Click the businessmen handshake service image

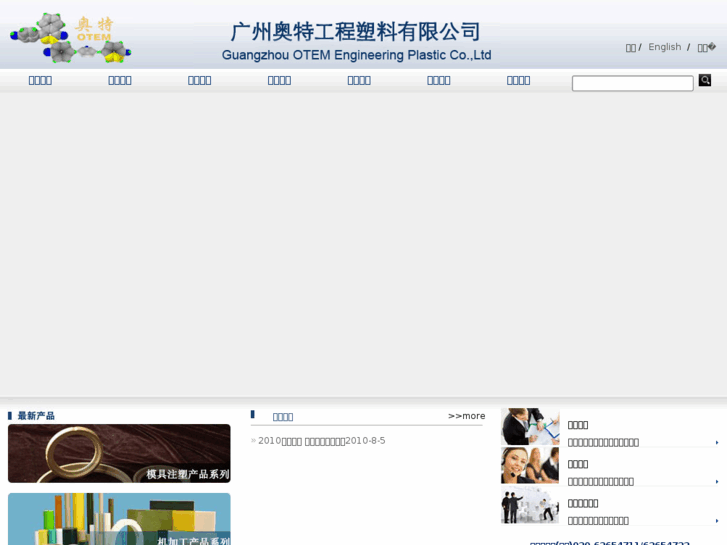tap(530, 426)
